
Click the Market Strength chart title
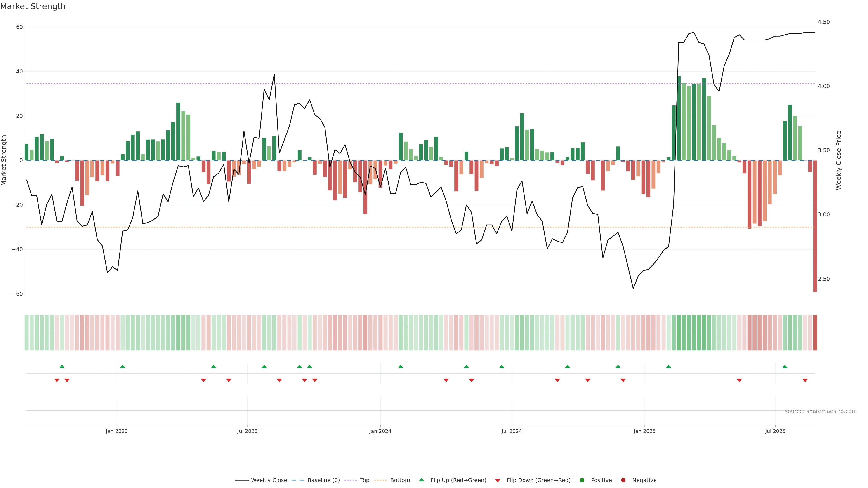pyautogui.click(x=33, y=6)
